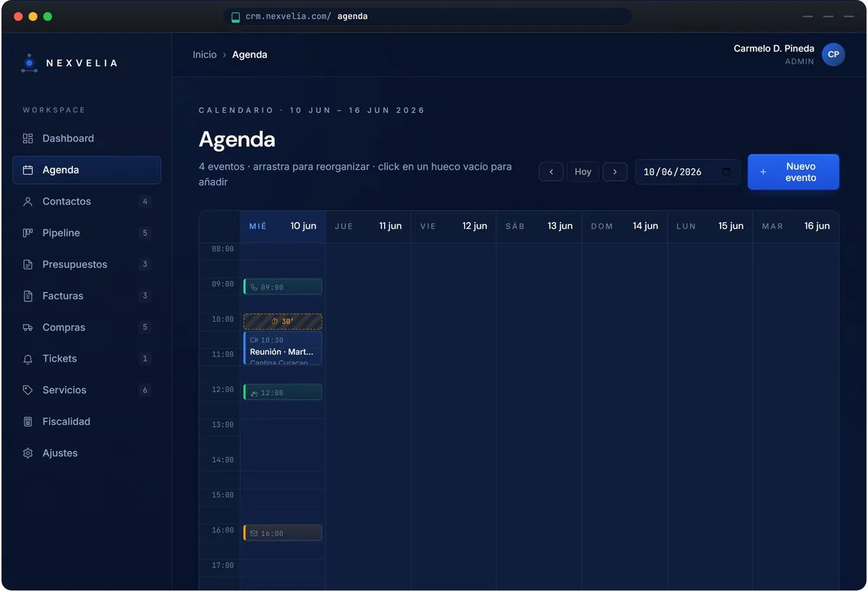Click the date field 10/06/2026

click(x=687, y=172)
